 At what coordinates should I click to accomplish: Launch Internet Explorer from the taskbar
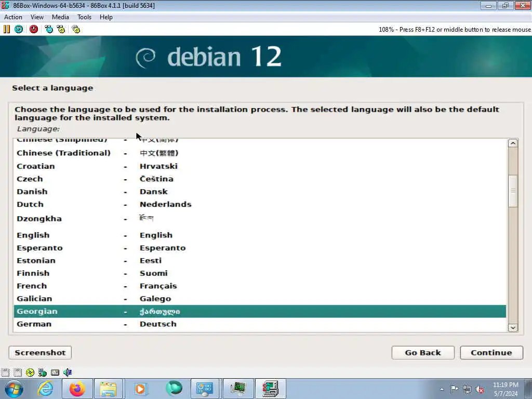coord(46,389)
